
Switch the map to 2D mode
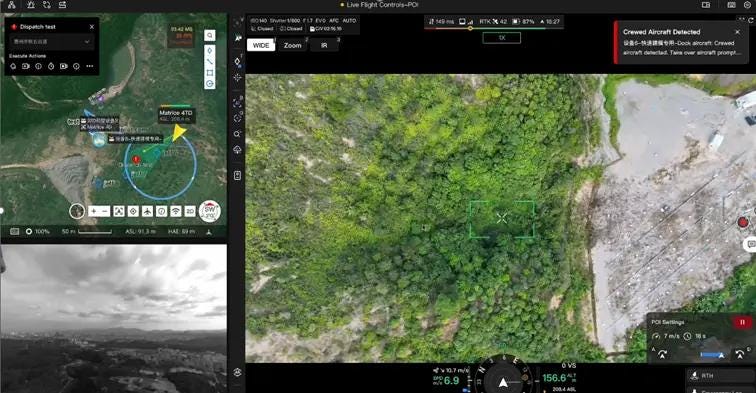pyautogui.click(x=190, y=211)
